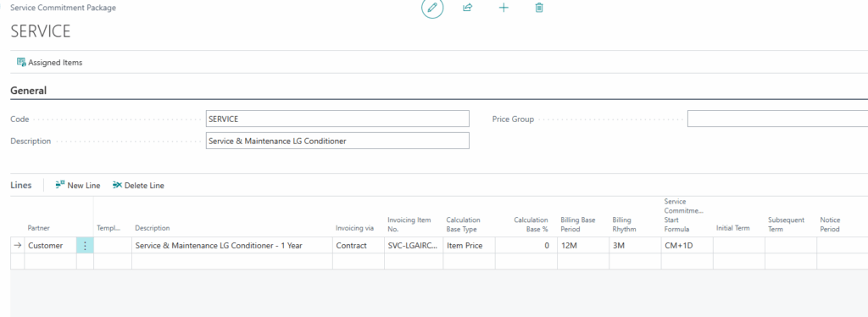Click the plus icon to create new

click(x=504, y=8)
